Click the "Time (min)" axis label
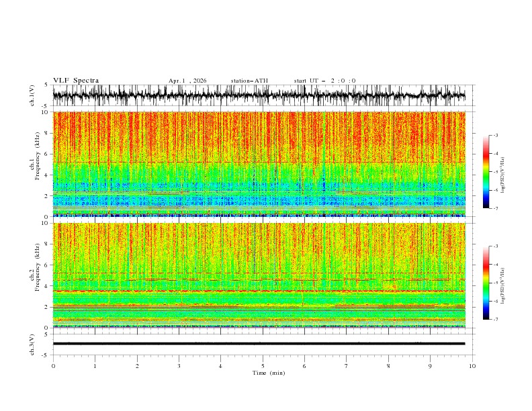The height and width of the screenshot is (411, 532). (x=269, y=373)
